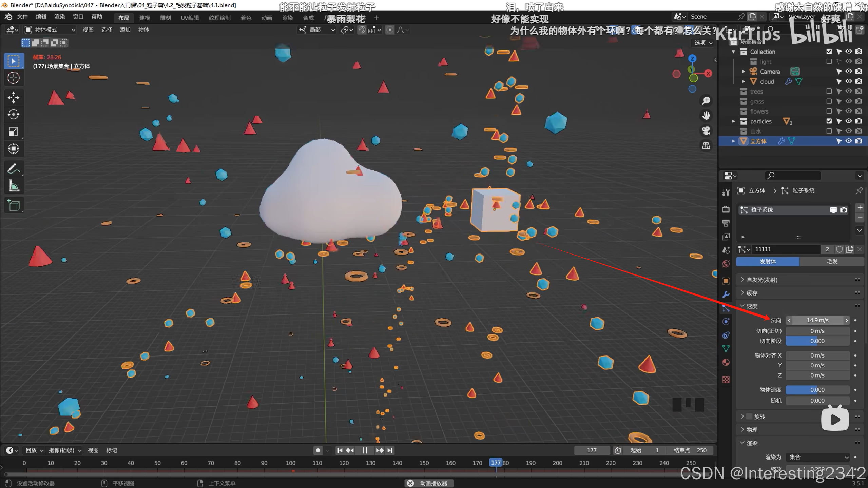Enable the trees collection checkbox
Image resolution: width=868 pixels, height=488 pixels.
(x=829, y=91)
